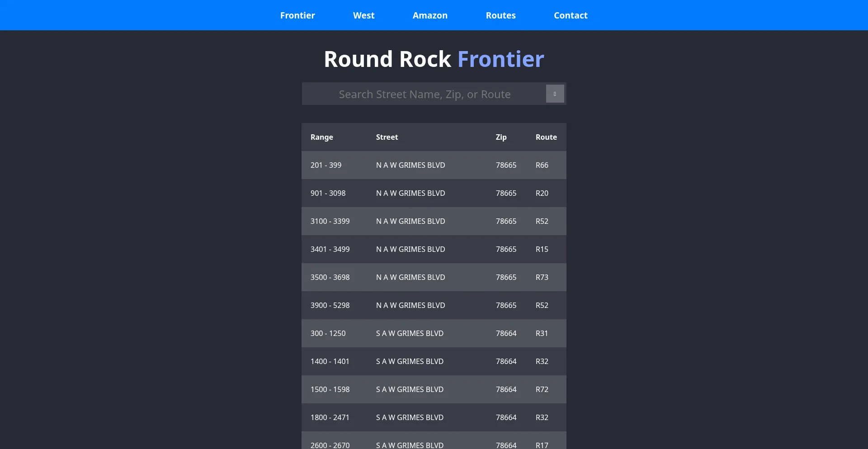Click route R15 cell

[542, 249]
